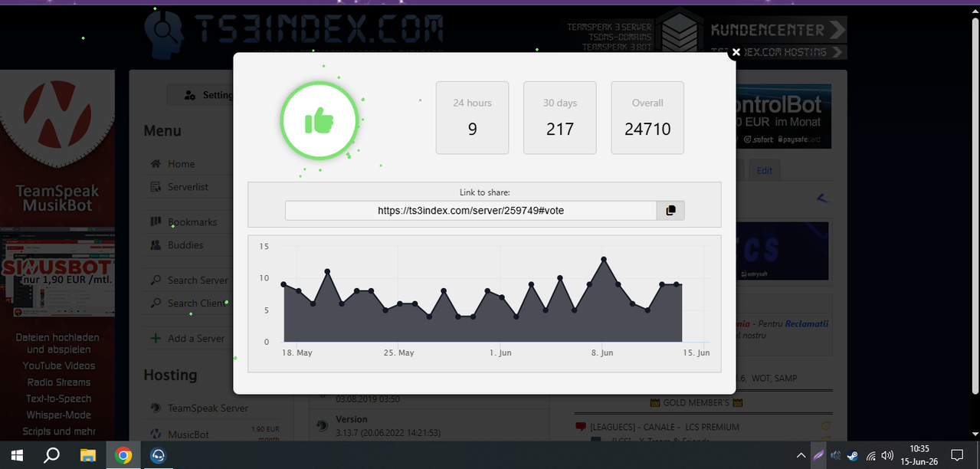Click the Search Server magnifier icon

156,280
